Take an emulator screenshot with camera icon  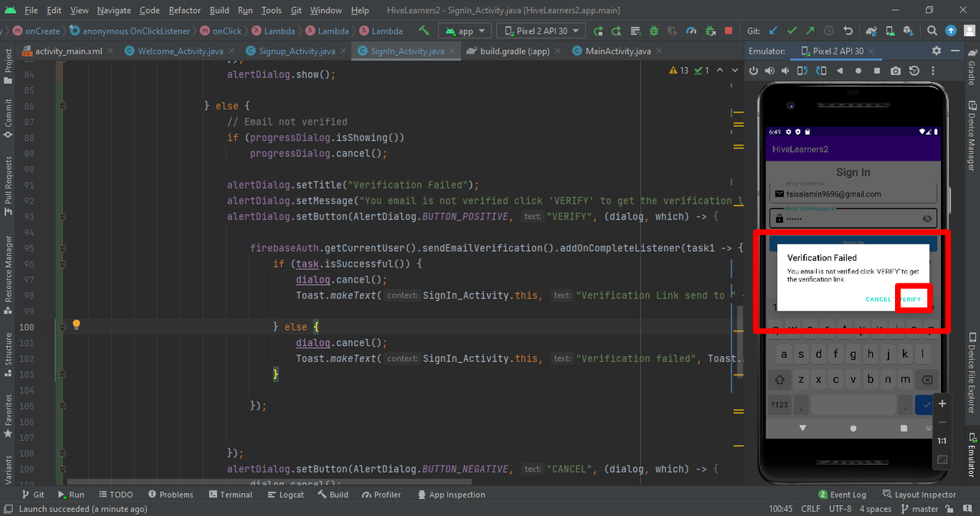pyautogui.click(x=895, y=70)
